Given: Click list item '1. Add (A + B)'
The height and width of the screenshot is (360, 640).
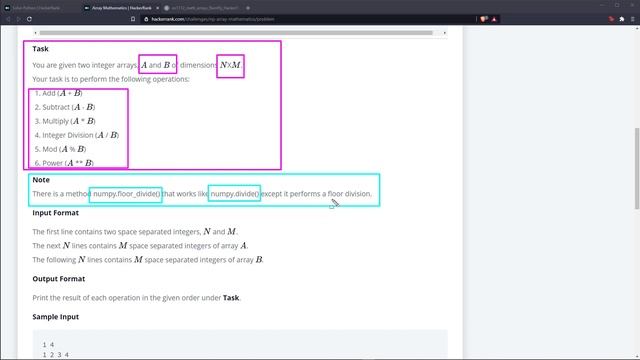Looking at the screenshot, I should pyautogui.click(x=59, y=93).
